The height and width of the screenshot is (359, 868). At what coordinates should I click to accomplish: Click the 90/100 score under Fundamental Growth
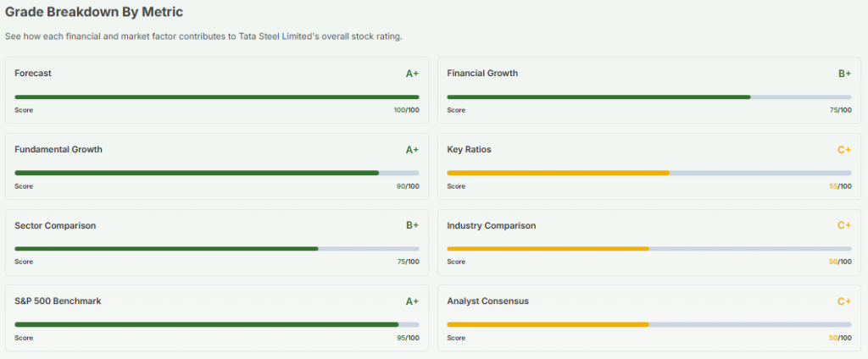(408, 186)
